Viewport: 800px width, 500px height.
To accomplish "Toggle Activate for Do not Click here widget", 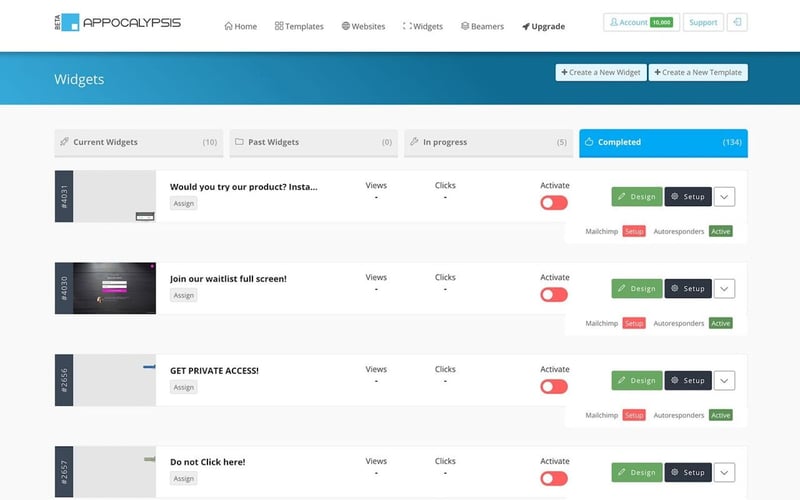I will tap(554, 479).
